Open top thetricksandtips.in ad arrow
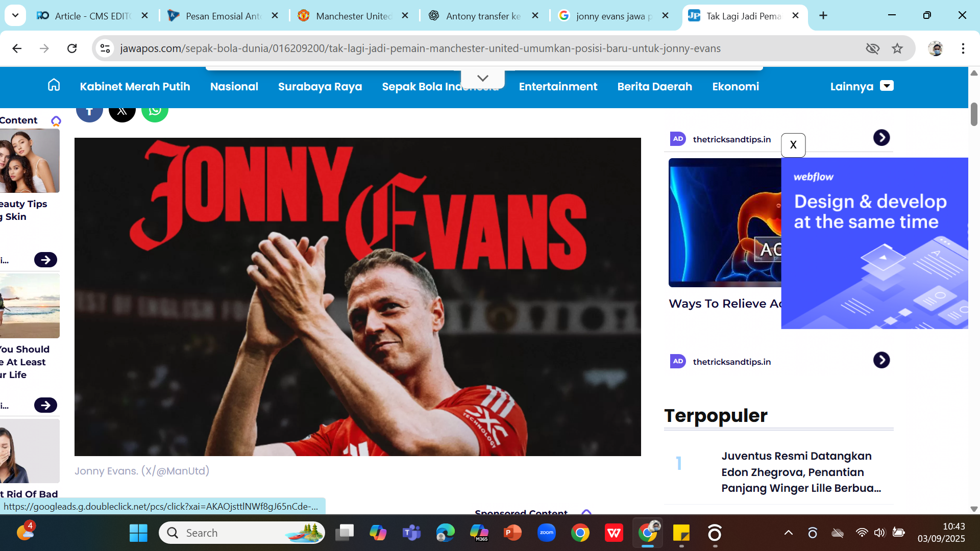Screen dimensions: 980x551 click(881, 138)
